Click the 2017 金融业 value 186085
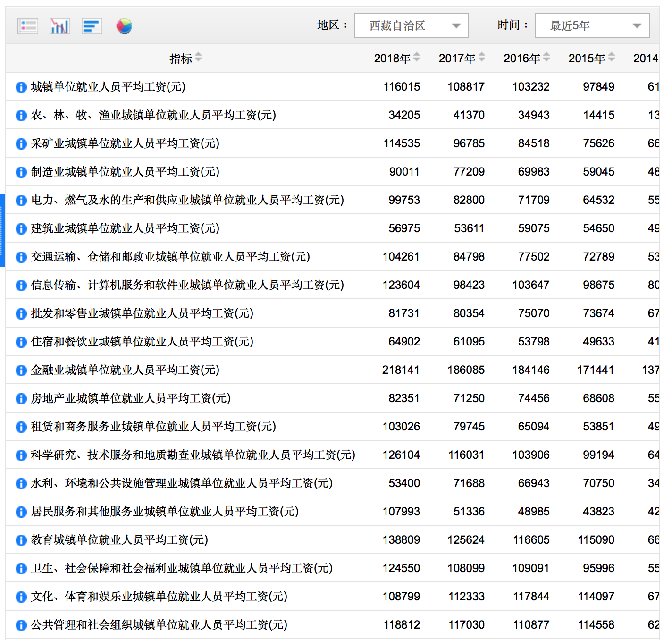672x640 pixels. pyautogui.click(x=466, y=370)
